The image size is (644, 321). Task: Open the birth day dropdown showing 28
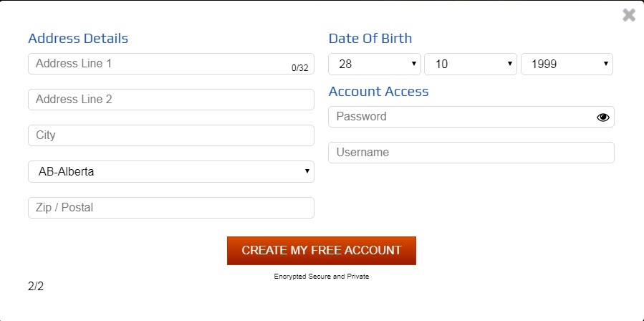[375, 64]
